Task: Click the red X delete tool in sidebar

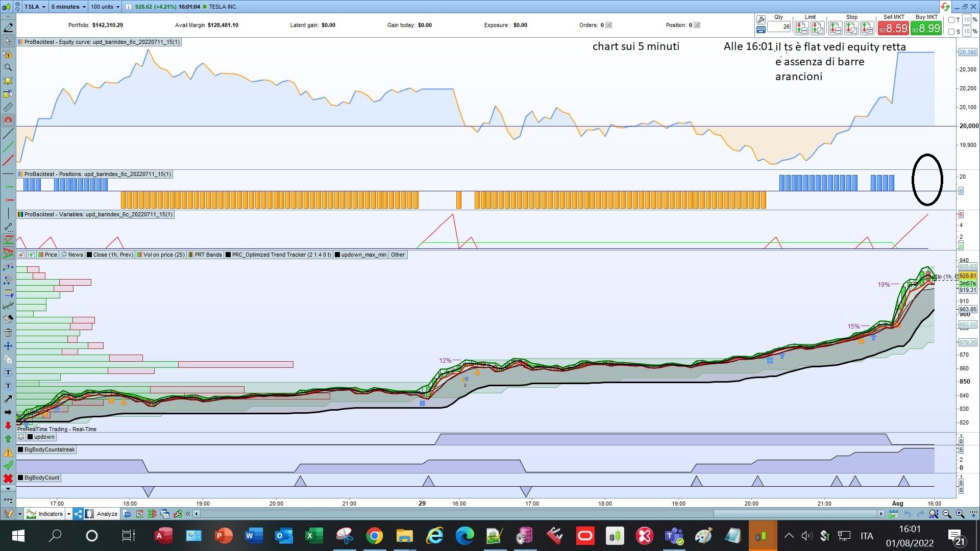Action: [8, 479]
